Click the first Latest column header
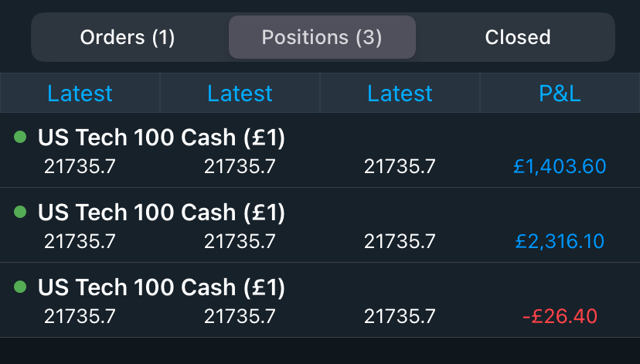640x364 pixels. 80,94
